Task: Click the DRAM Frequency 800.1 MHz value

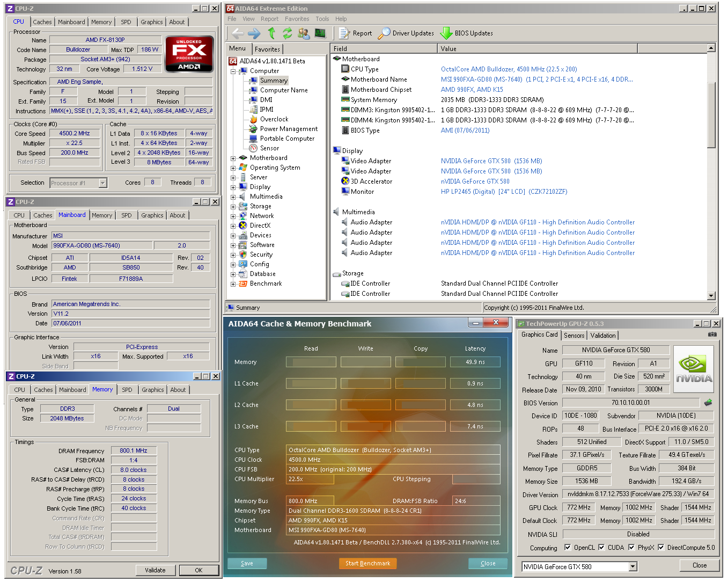Action: [134, 451]
